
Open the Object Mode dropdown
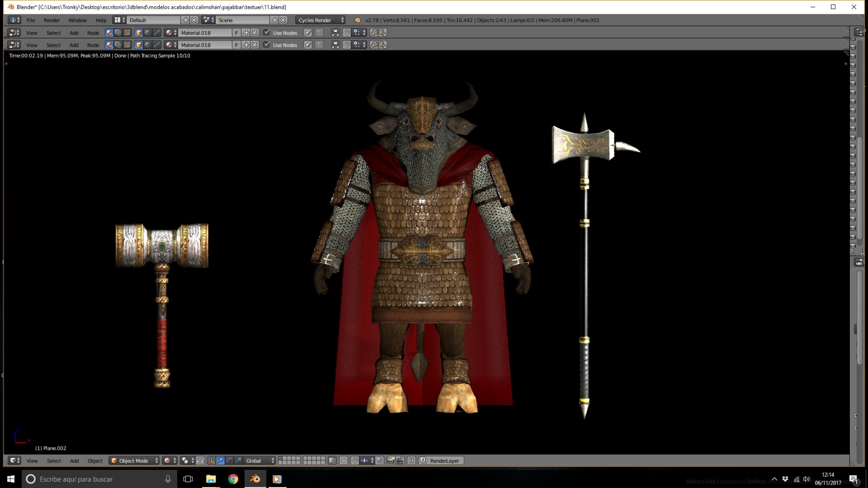pos(134,461)
